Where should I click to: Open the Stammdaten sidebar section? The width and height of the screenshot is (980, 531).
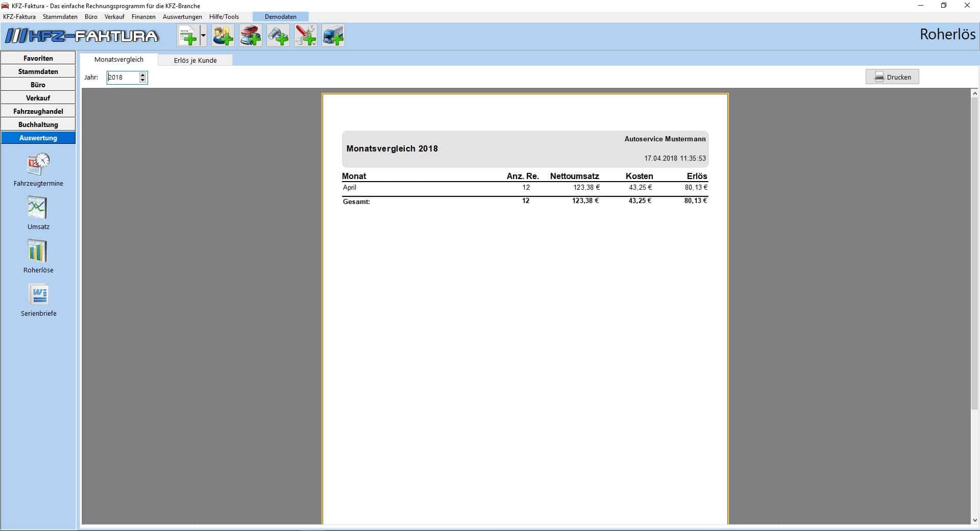(x=38, y=71)
